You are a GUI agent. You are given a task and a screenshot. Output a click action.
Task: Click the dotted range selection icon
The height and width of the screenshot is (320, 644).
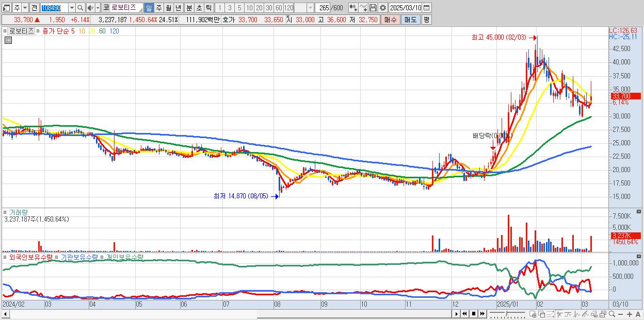550,314
